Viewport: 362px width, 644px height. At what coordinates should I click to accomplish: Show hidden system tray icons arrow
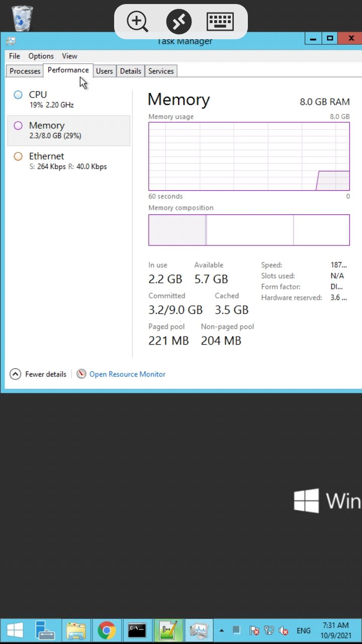222,630
